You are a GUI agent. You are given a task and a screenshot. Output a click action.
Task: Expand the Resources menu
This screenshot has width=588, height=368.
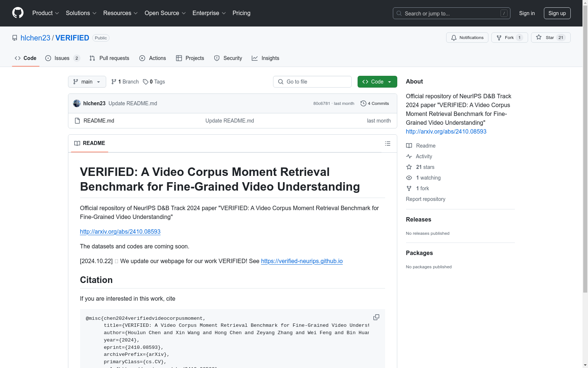coord(121,13)
